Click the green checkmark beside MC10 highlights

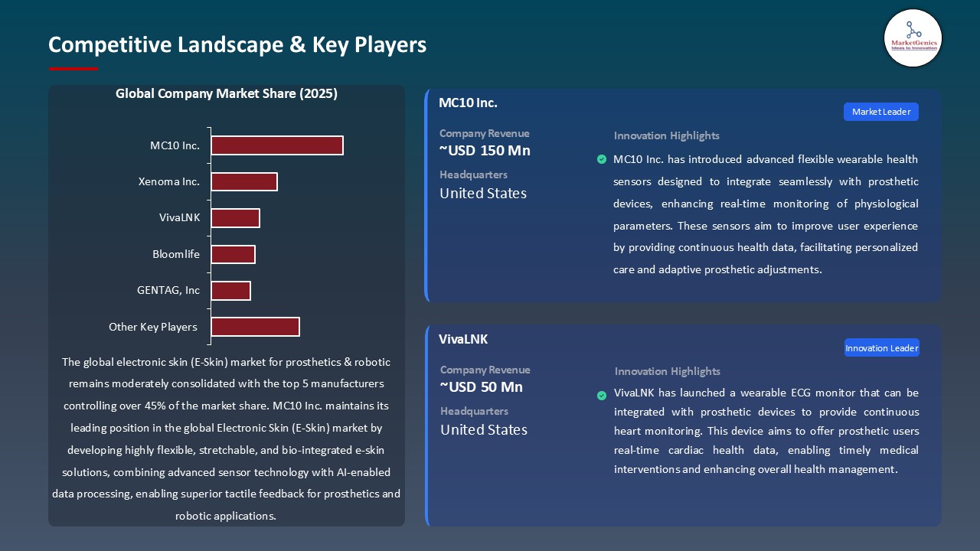click(x=602, y=159)
